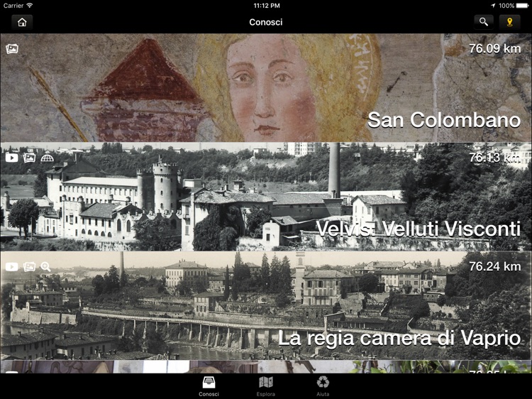The image size is (532, 399).
Task: Open panorama dome icon on Velvis card
Action: [x=47, y=158]
